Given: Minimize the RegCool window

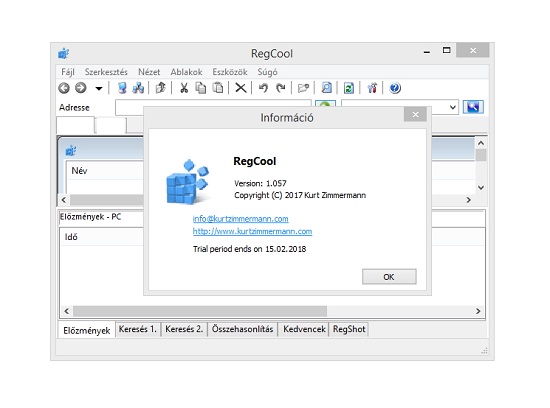Looking at the screenshot, I should (427, 51).
